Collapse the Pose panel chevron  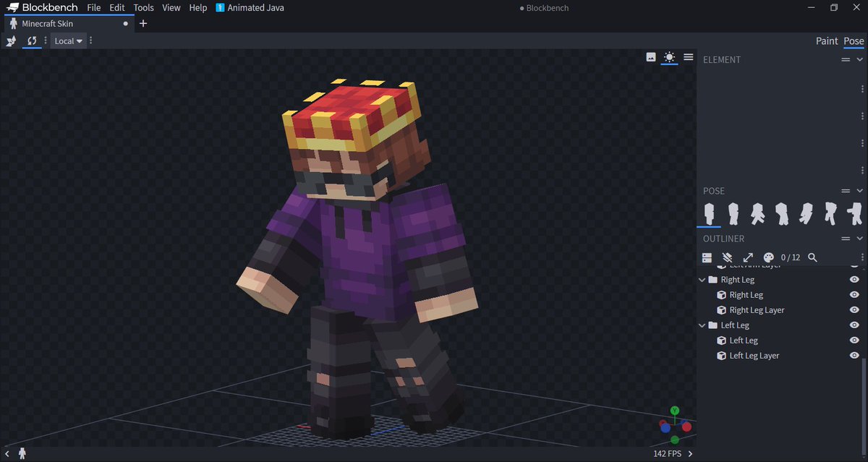pyautogui.click(x=860, y=191)
